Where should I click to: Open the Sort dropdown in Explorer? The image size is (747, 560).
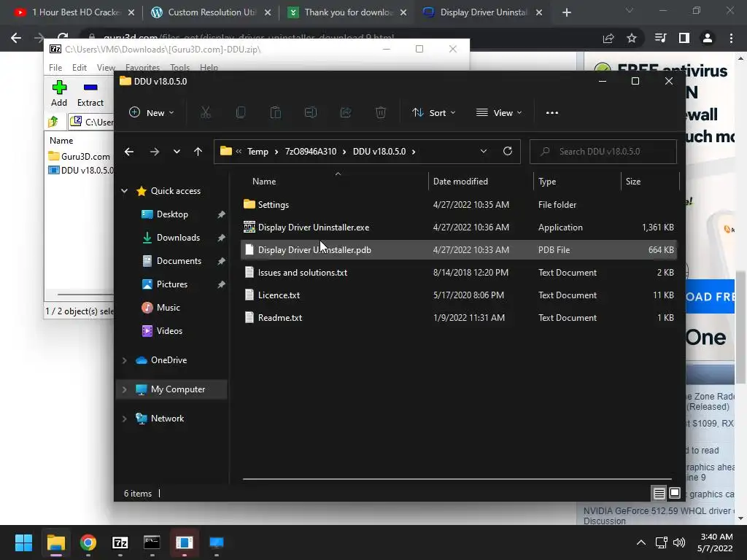tap(433, 113)
